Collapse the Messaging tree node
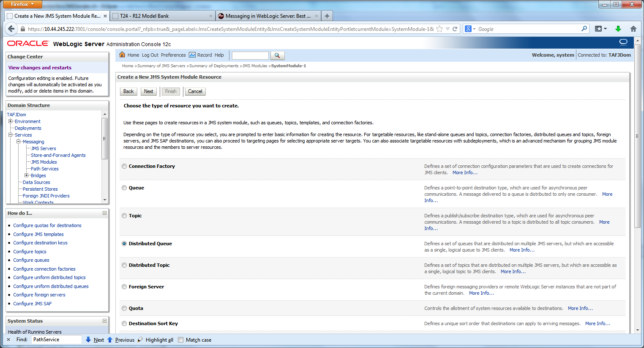 tap(19, 142)
